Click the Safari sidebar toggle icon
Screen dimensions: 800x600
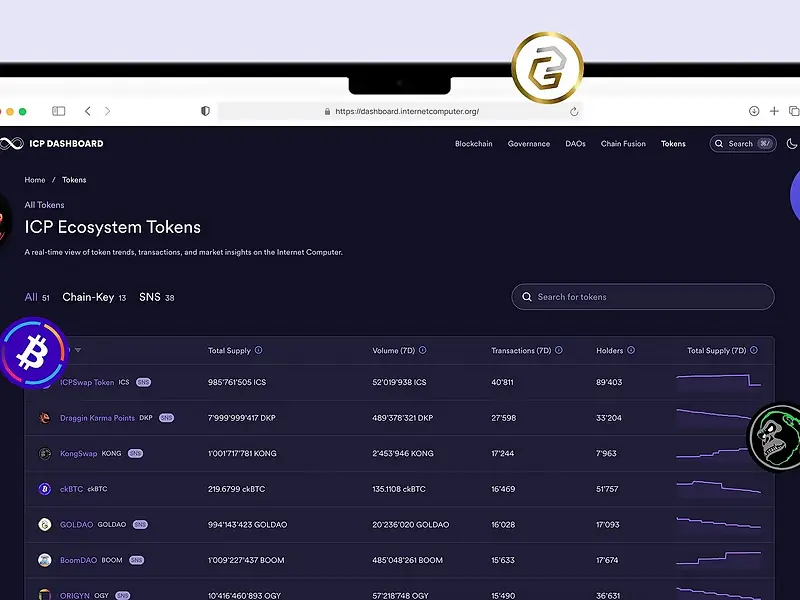coord(59,111)
